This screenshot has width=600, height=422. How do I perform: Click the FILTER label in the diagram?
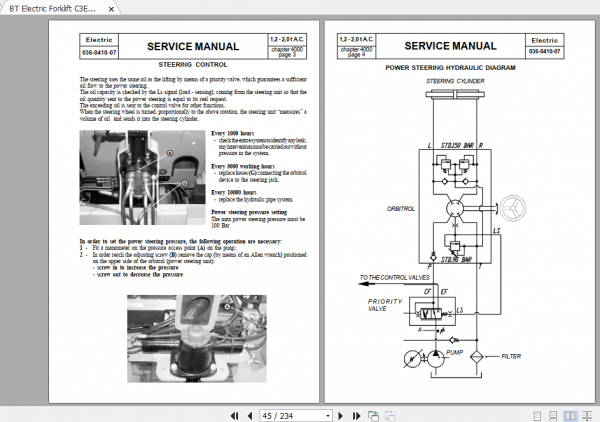pyautogui.click(x=511, y=356)
